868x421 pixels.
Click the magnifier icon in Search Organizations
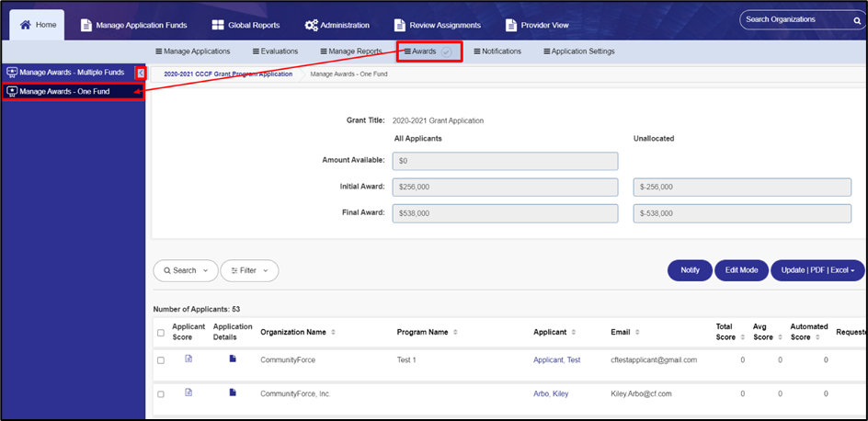(856, 20)
